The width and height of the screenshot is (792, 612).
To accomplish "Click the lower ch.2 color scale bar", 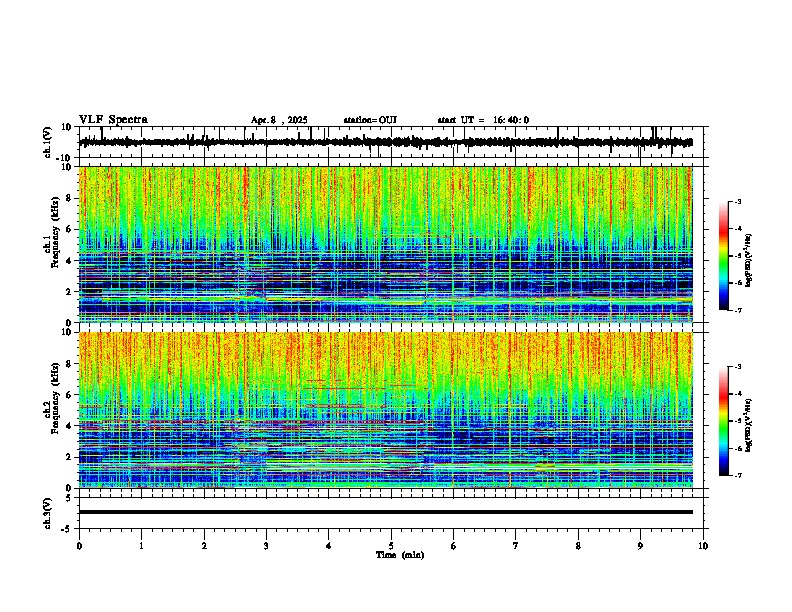I will click(x=723, y=421).
